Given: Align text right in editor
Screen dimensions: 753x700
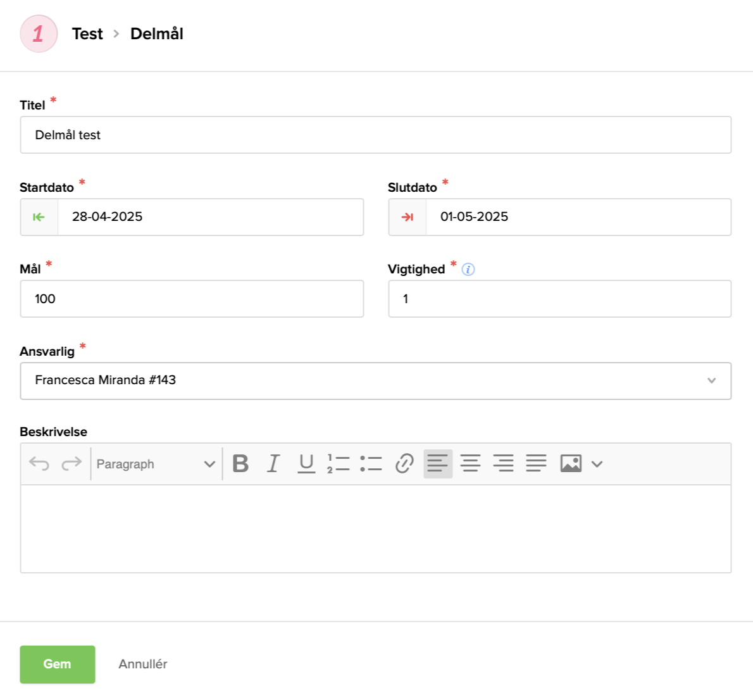Looking at the screenshot, I should tap(503, 464).
